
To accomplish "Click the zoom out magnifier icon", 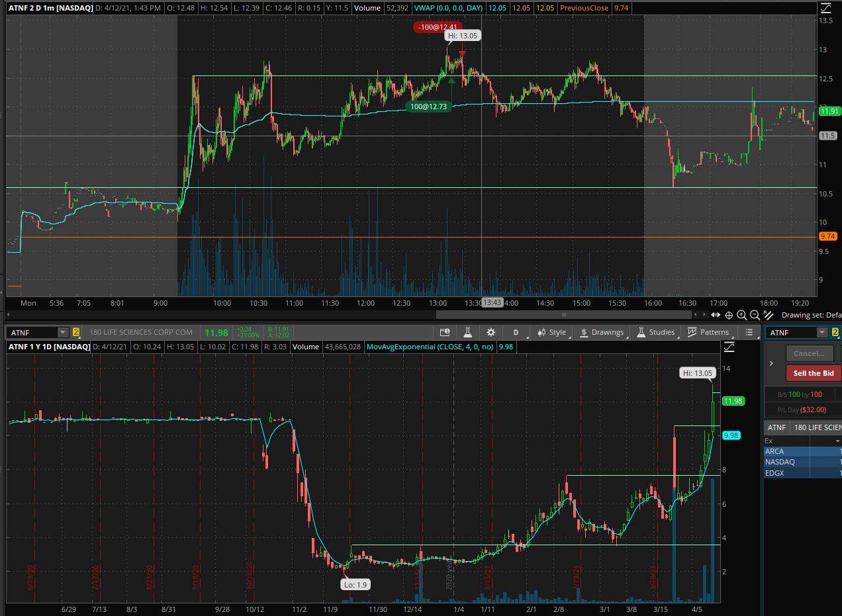I will pyautogui.click(x=755, y=315).
